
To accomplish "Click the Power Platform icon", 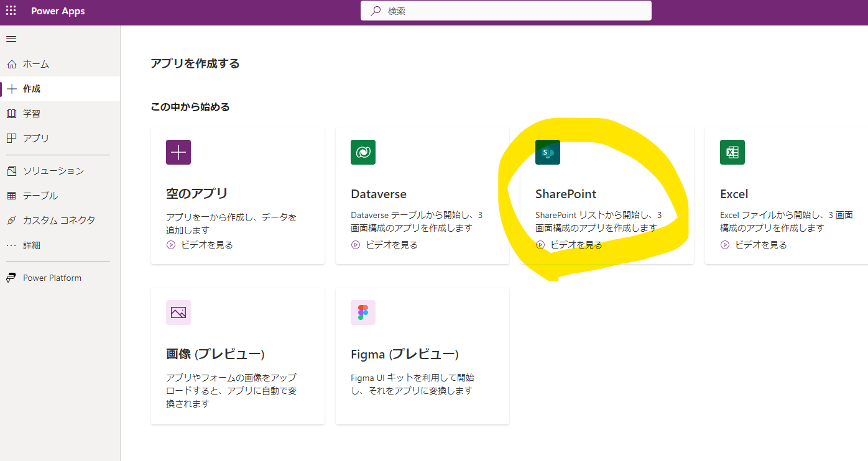I will click(11, 278).
